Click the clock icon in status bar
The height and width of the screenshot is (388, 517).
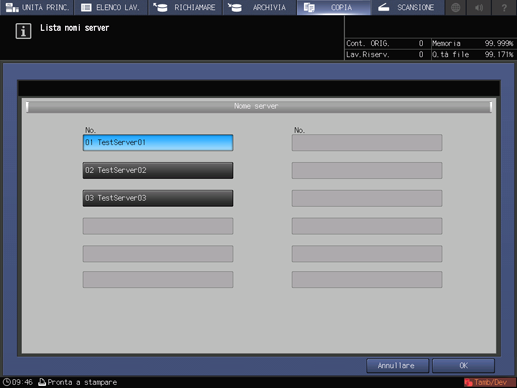click(x=6, y=382)
